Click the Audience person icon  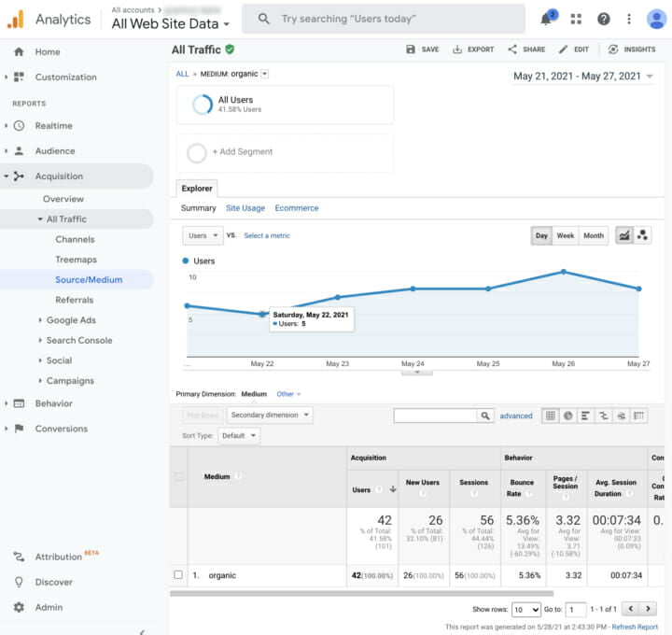(x=19, y=151)
